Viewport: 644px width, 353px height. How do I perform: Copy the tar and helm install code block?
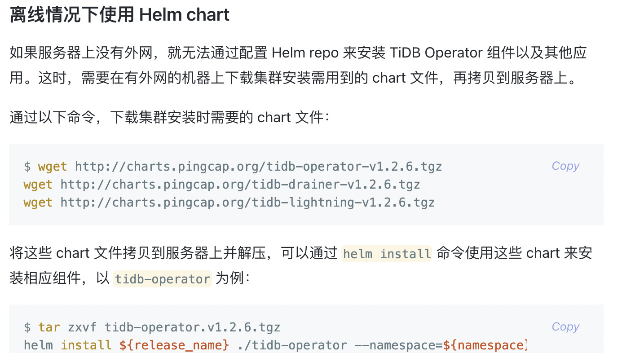tap(565, 327)
